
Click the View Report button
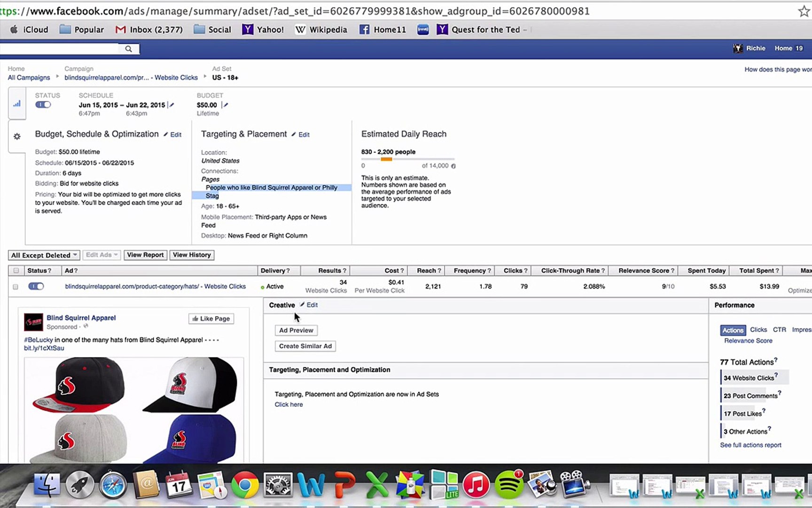[x=145, y=255]
